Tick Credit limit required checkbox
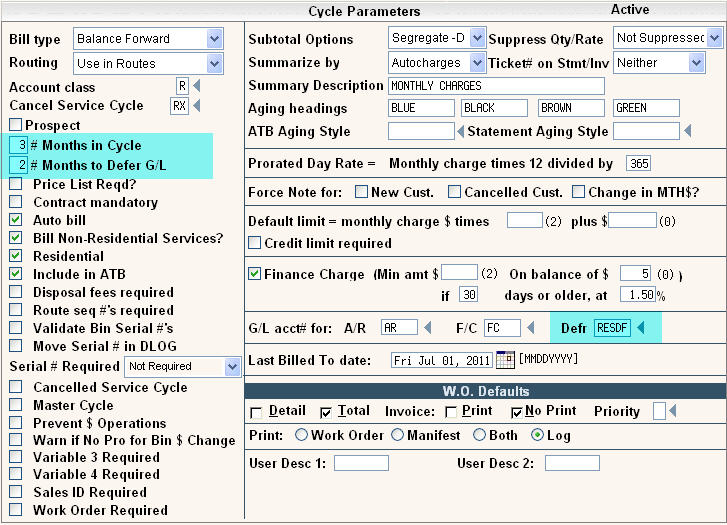Viewport: 727px width, 525px height. (x=255, y=243)
